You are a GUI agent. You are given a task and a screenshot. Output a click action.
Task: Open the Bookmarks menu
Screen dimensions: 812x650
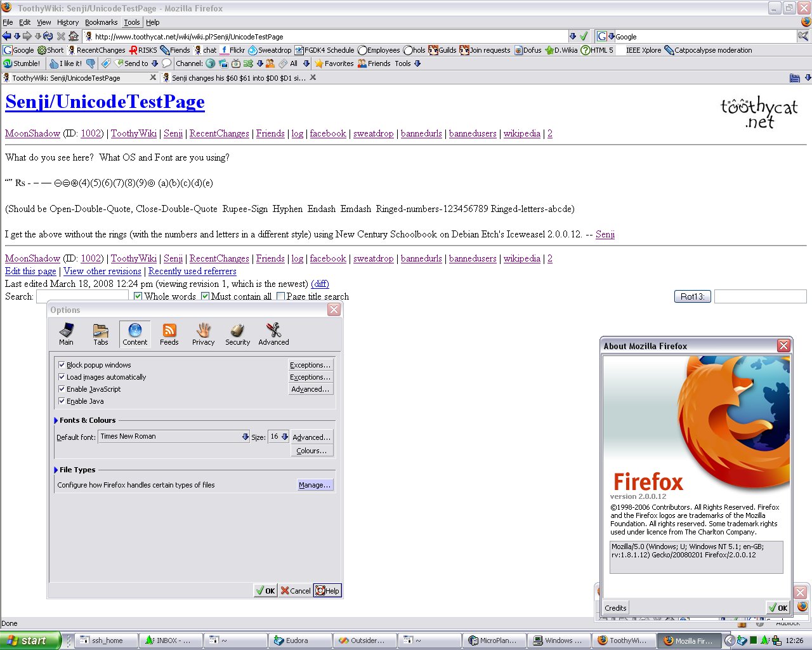pos(101,22)
